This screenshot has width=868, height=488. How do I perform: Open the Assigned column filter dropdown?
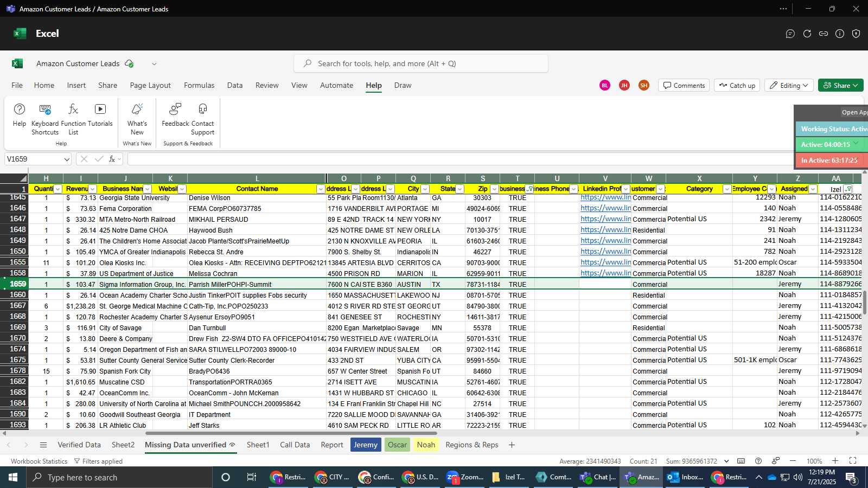pyautogui.click(x=813, y=189)
